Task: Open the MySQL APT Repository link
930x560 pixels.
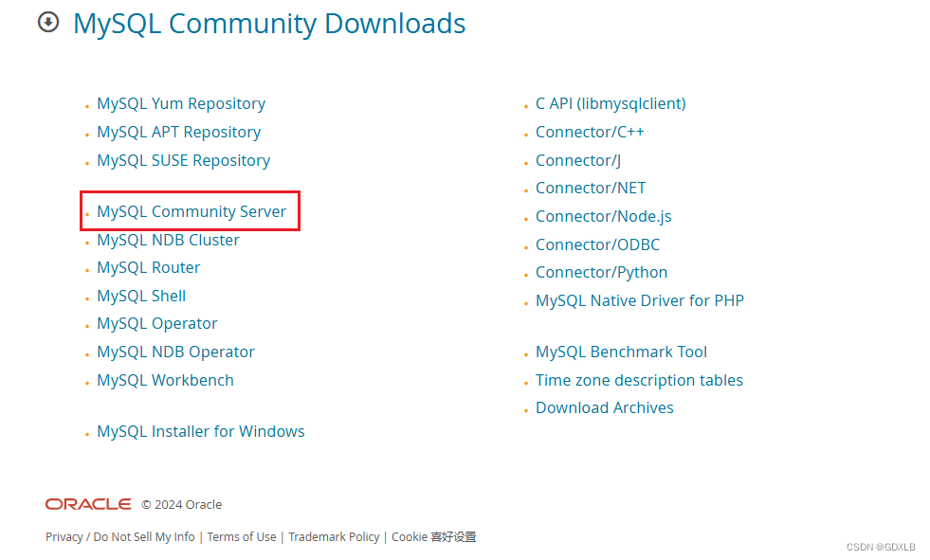Action: click(x=178, y=132)
